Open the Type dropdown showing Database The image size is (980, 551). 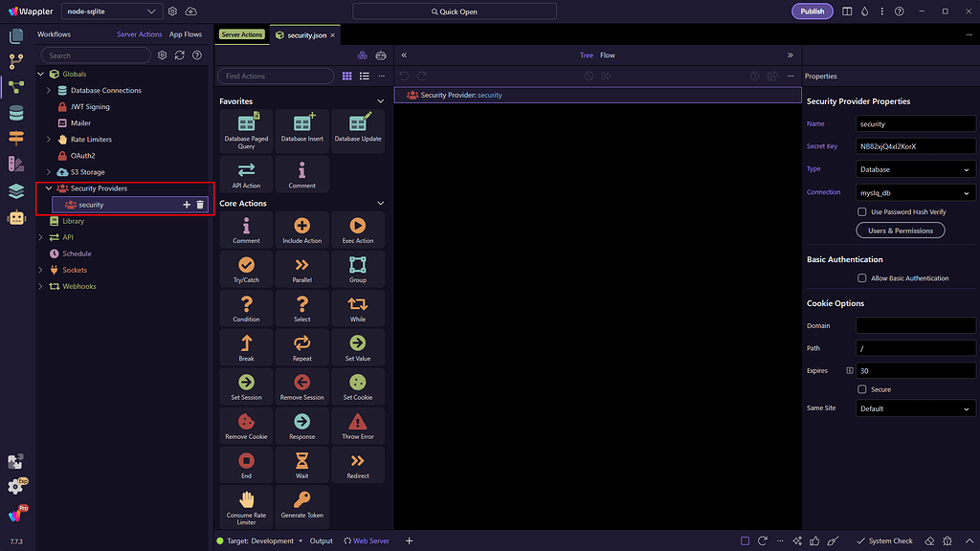coord(915,169)
